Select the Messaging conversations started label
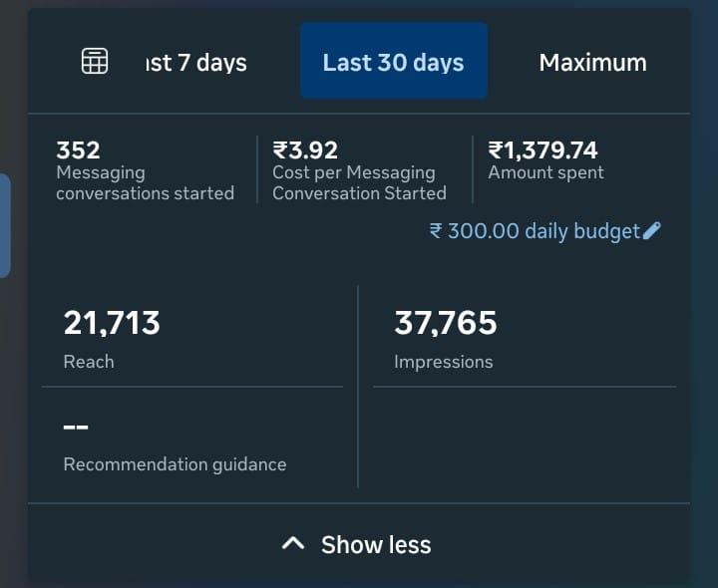This screenshot has width=718, height=588. point(145,183)
